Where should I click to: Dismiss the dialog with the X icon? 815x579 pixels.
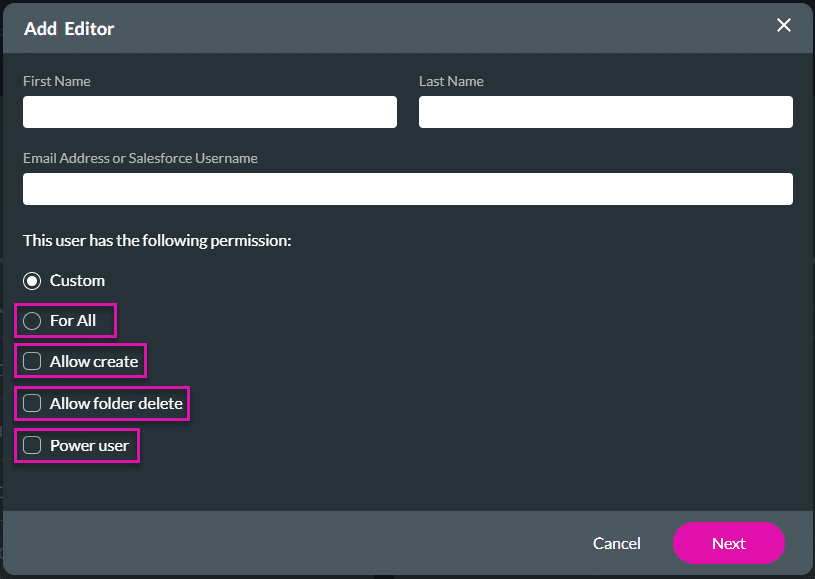[784, 25]
